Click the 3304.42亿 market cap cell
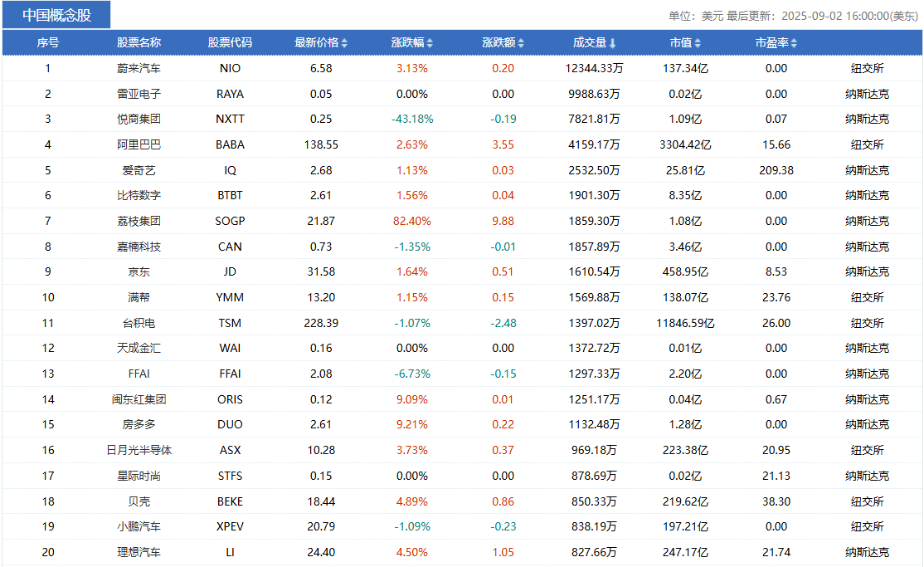The image size is (924, 567). click(685, 144)
